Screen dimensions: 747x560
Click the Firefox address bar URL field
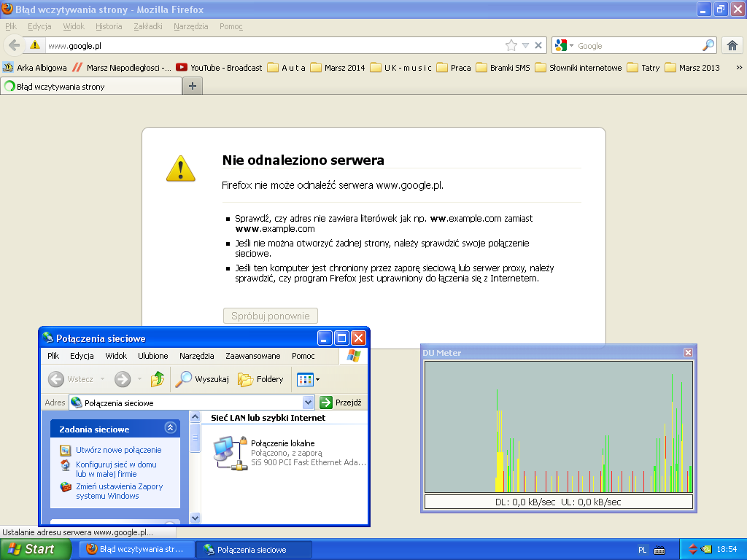tap(274, 46)
